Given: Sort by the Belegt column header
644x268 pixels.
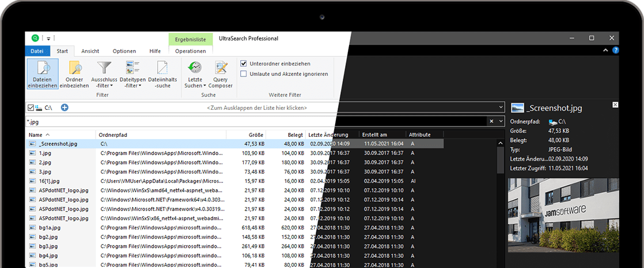Looking at the screenshot, I should coord(286,135).
